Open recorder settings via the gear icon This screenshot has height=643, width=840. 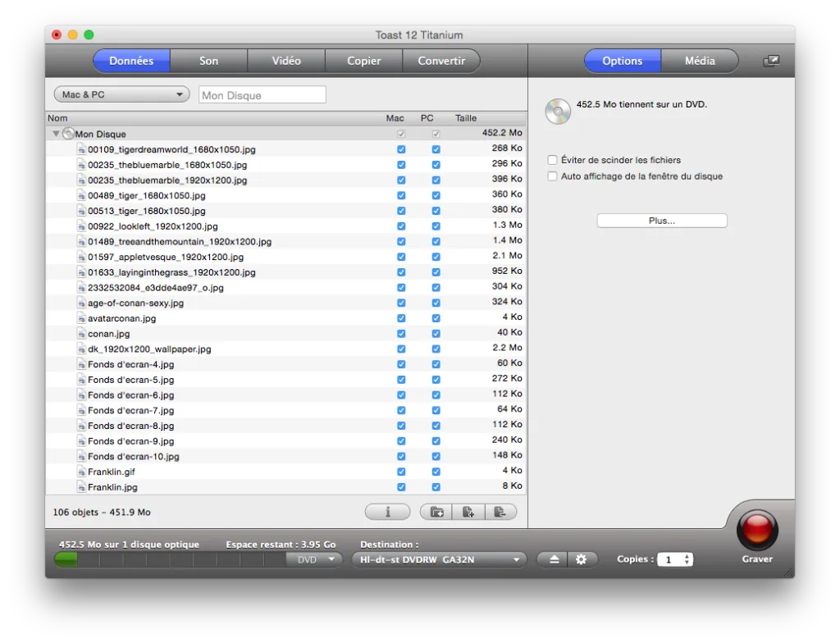click(582, 559)
